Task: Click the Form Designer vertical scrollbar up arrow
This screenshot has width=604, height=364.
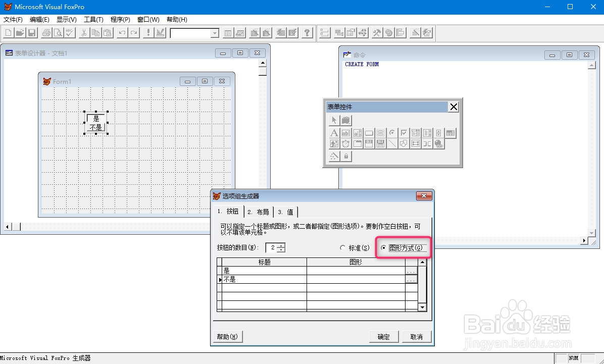Action: [263, 63]
